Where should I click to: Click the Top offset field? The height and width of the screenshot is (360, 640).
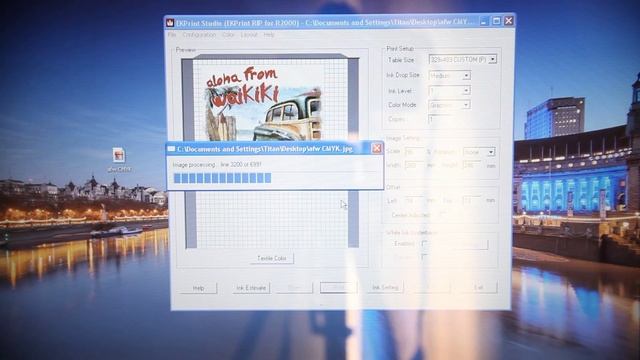[x=473, y=201]
